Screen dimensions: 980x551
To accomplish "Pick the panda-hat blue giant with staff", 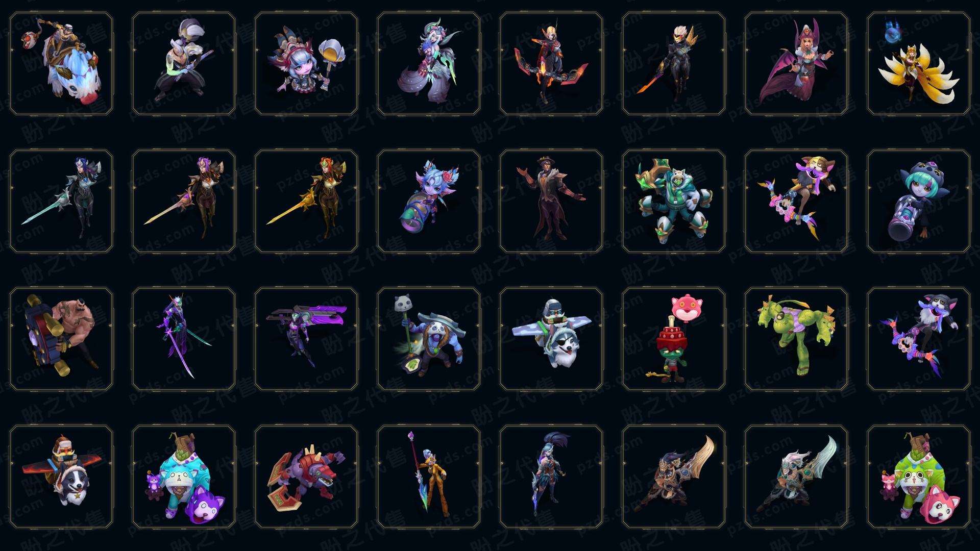I will coord(428,339).
